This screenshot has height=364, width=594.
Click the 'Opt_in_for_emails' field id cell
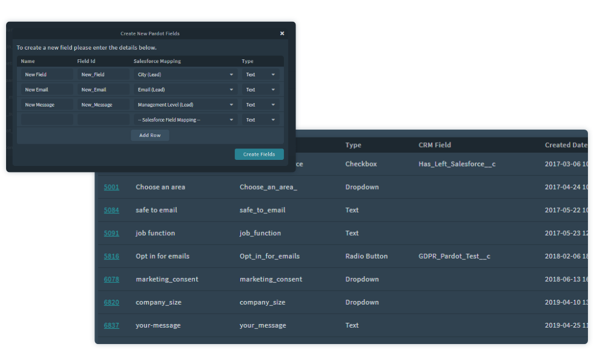[x=269, y=256]
